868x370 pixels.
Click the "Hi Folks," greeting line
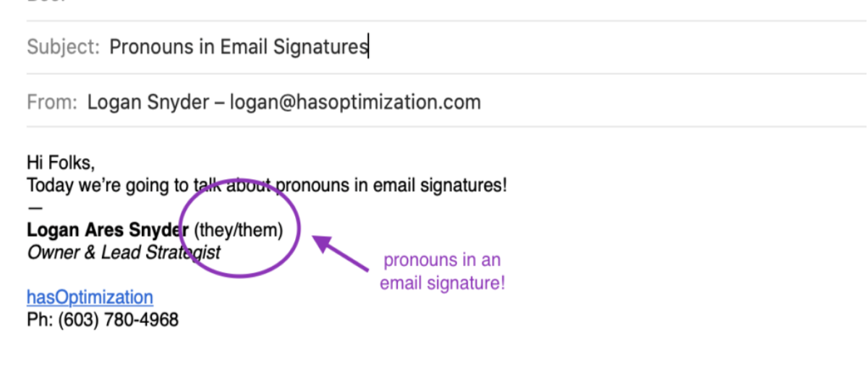(x=61, y=162)
